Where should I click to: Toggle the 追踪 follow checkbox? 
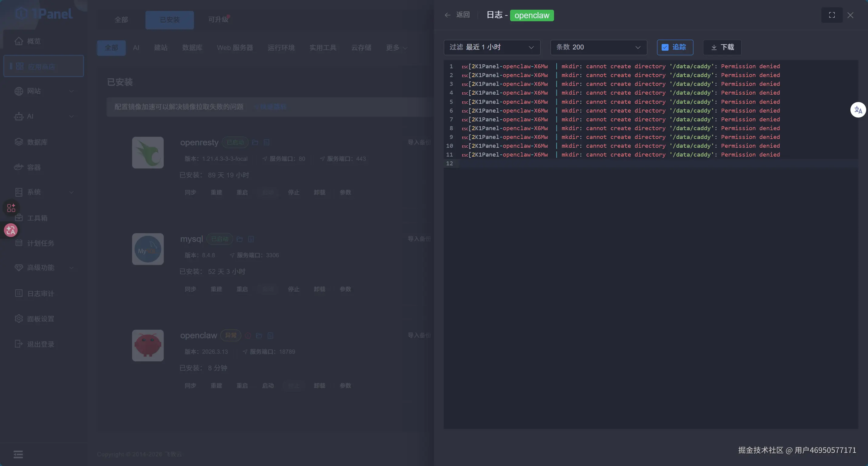click(665, 47)
